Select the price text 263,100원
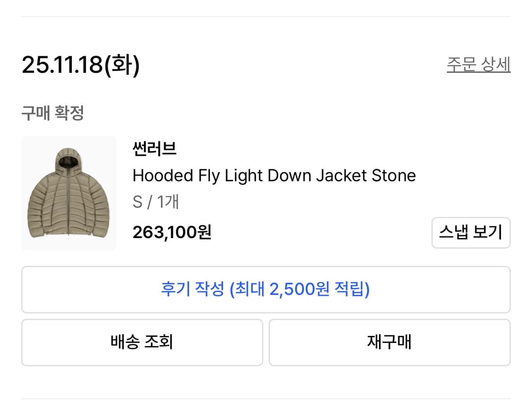Image resolution: width=532 pixels, height=403 pixels. point(172,232)
